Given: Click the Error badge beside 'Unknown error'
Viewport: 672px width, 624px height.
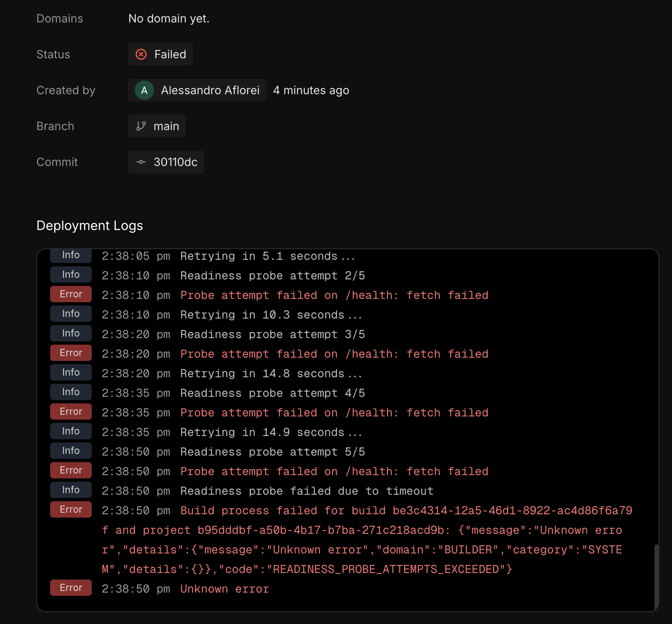Looking at the screenshot, I should coord(71,588).
